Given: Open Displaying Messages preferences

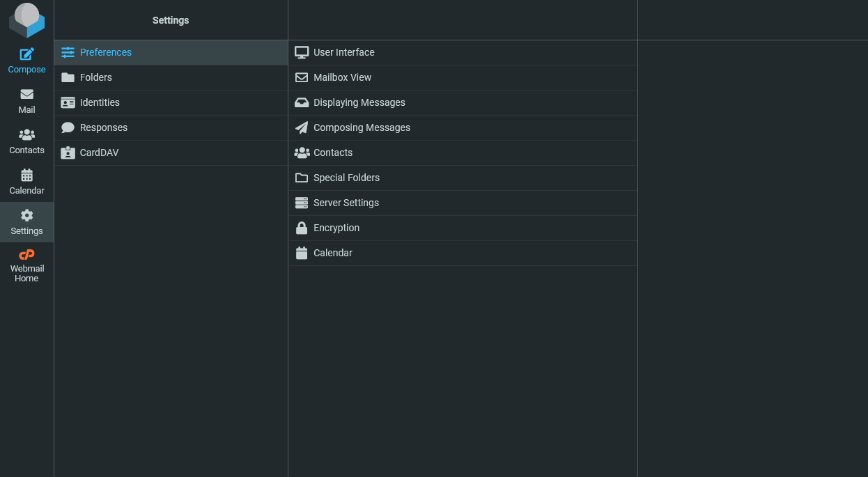Looking at the screenshot, I should (x=359, y=102).
